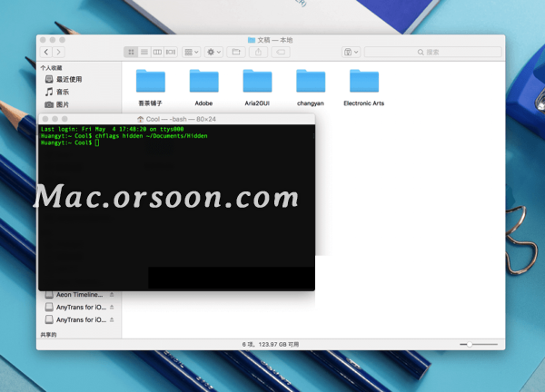
Task: Switch Finder to column view
Action: [157, 52]
